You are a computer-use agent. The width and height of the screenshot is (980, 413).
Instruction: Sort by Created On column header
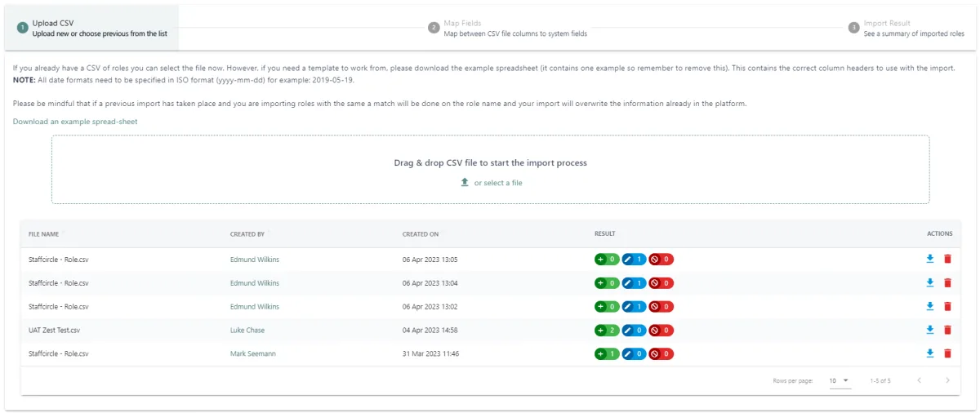tap(421, 234)
